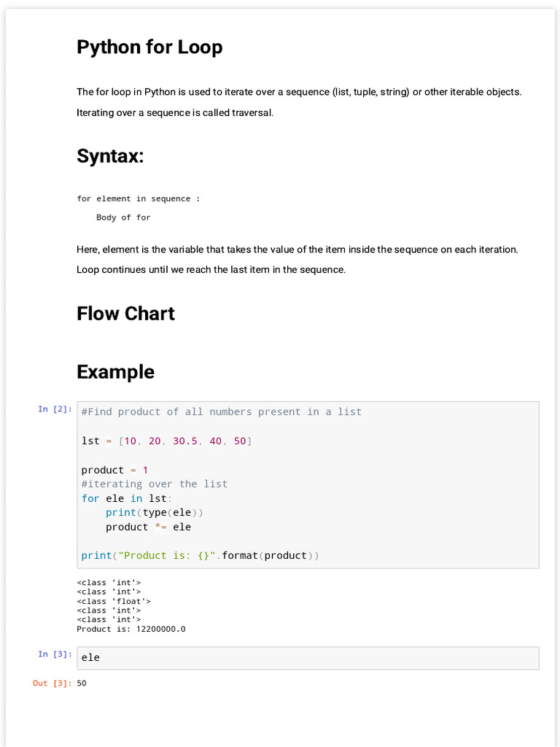Click the "Out [3]:" output prompt
Viewport: 560px width, 747px height.
point(52,684)
